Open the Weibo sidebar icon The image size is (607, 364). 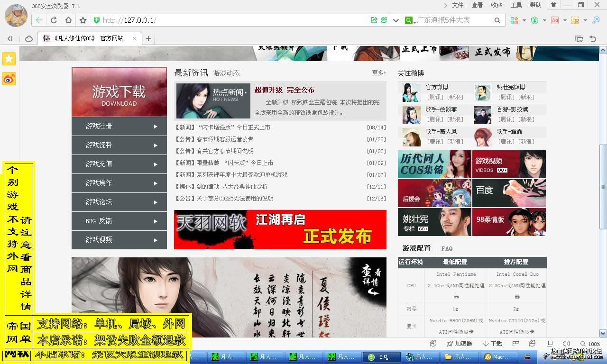coord(9,79)
